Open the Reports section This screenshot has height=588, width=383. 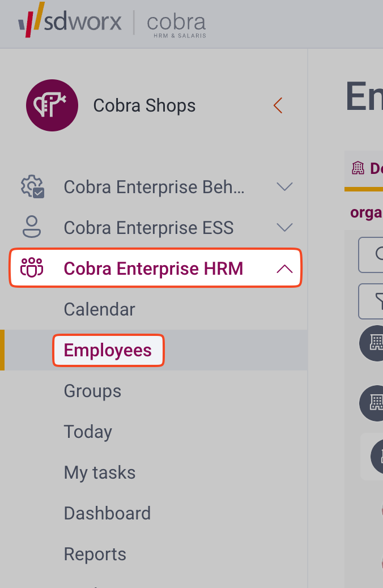[95, 554]
